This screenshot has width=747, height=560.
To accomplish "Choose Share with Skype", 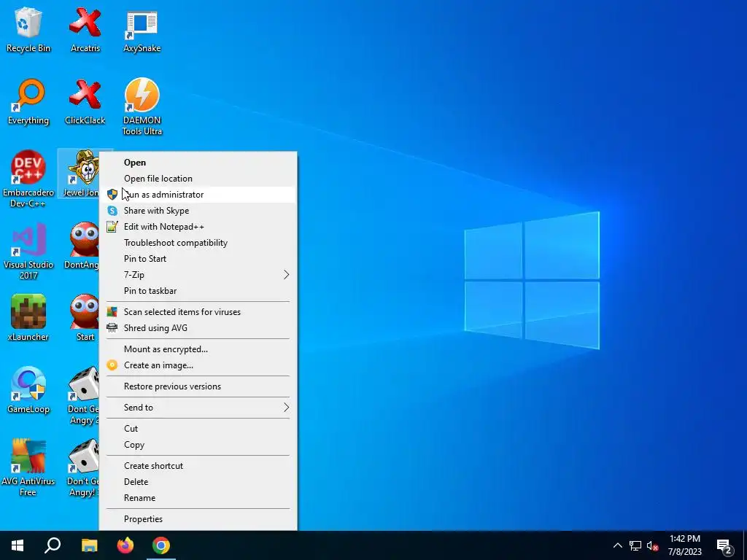I will point(198,211).
